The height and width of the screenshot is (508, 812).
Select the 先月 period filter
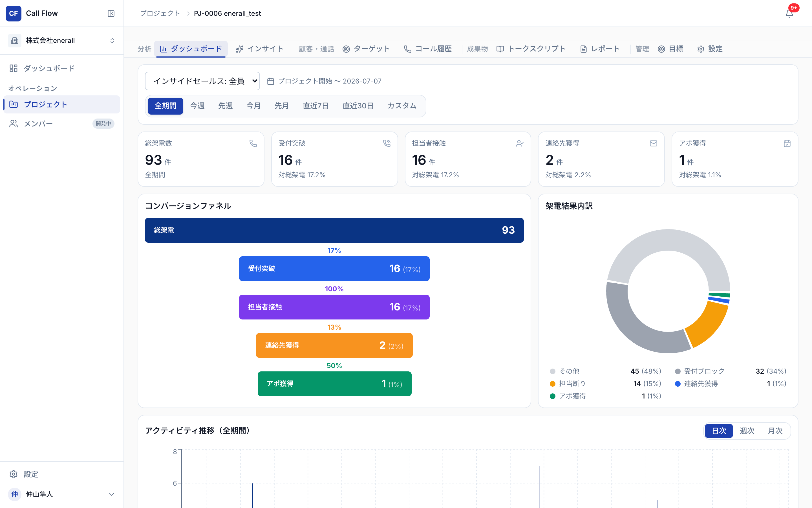282,106
